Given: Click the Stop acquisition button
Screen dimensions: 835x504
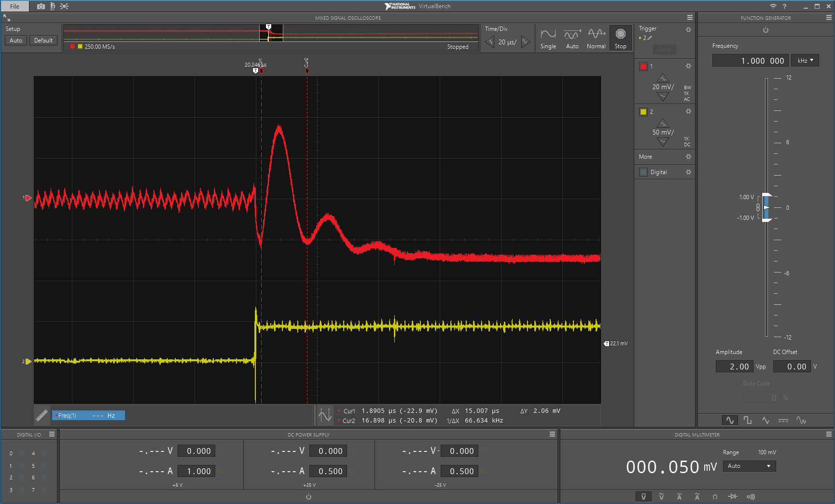Looking at the screenshot, I should pos(621,39).
